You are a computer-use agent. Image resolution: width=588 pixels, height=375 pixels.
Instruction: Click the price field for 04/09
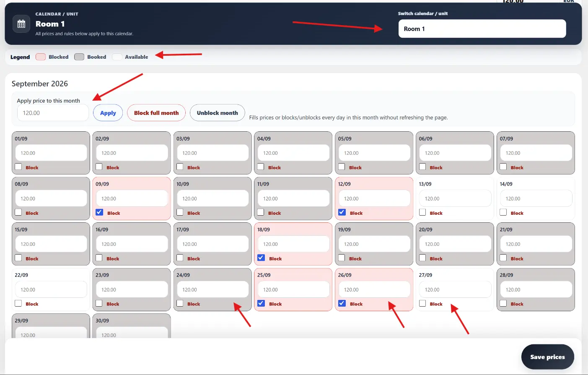point(293,153)
